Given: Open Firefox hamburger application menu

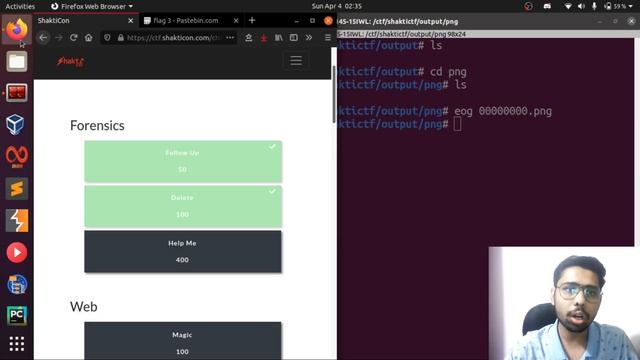Looking at the screenshot, I should (x=328, y=38).
